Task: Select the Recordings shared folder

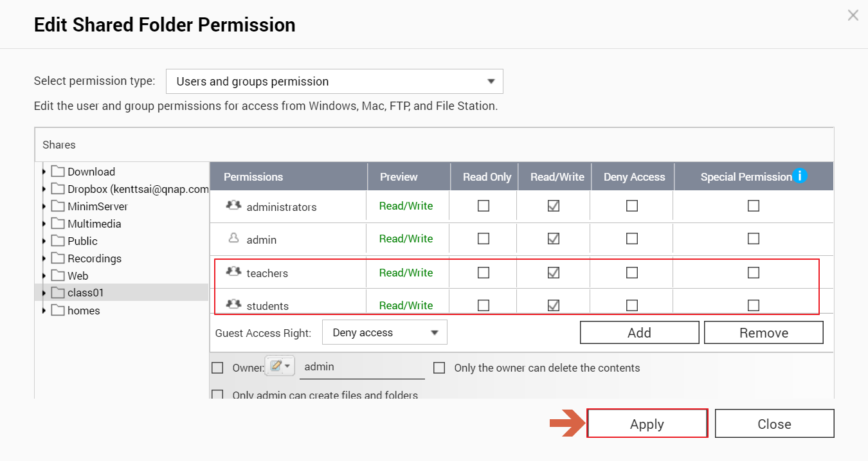Action: [94, 258]
